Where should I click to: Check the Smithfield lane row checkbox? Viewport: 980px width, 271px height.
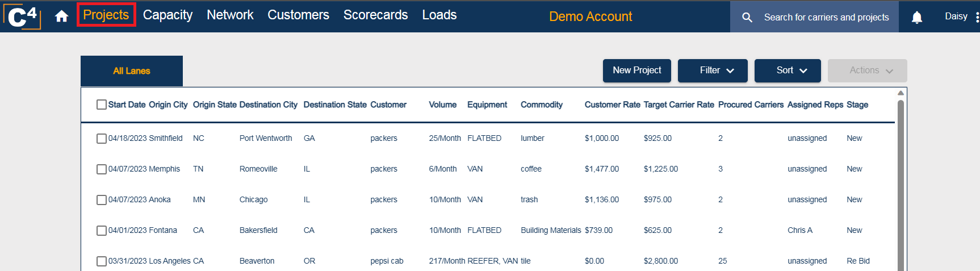coord(102,139)
